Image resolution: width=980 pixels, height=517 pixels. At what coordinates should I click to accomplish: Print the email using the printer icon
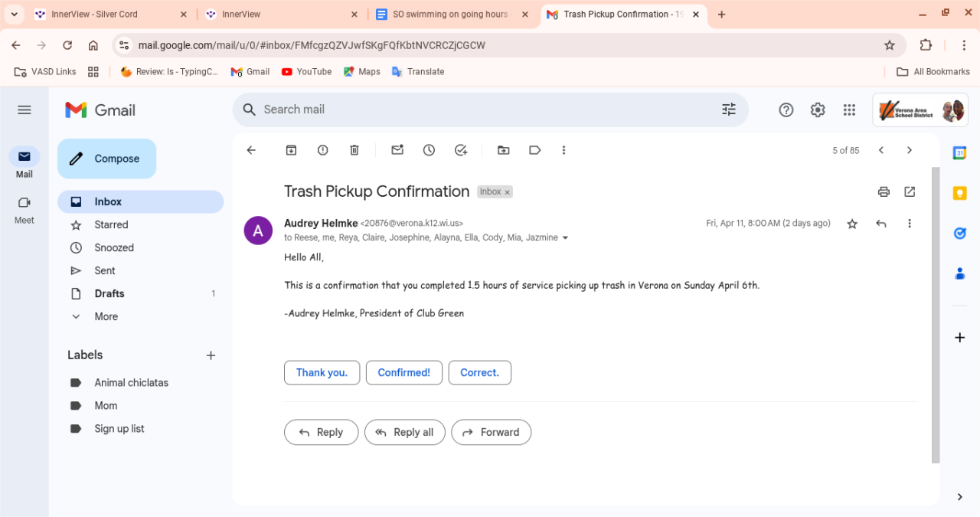[884, 191]
